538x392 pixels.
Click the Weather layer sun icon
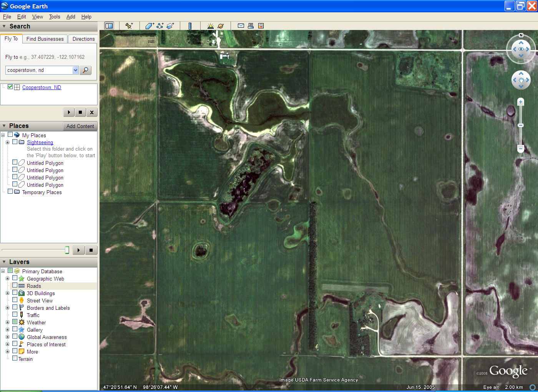(x=22, y=322)
